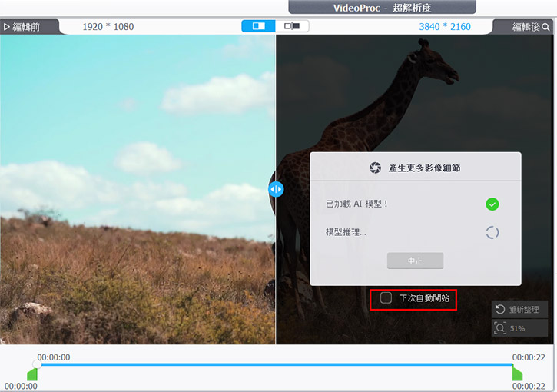Click the blue split-divider arrows handle
Viewport: 557px width, 392px height.
[x=276, y=189]
